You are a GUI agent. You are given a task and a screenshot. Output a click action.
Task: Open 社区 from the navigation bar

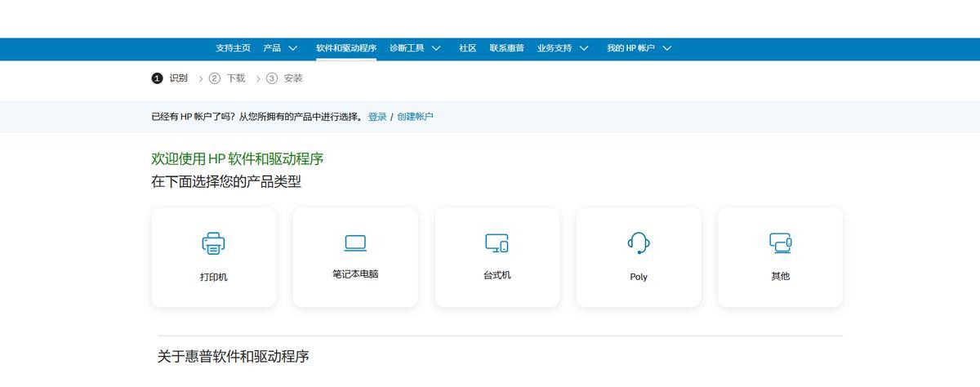point(467,48)
